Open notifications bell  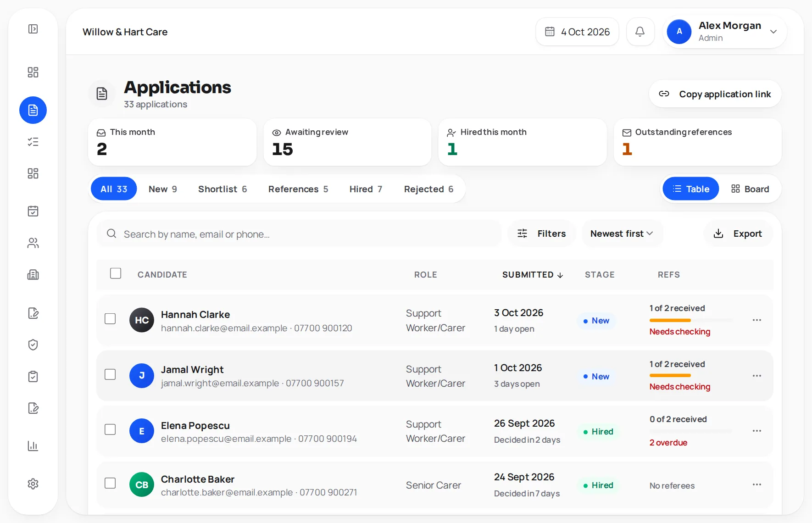tap(640, 32)
